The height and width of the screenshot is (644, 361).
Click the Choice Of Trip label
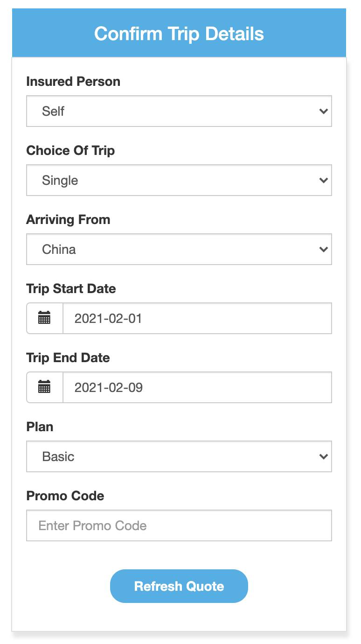(x=70, y=151)
